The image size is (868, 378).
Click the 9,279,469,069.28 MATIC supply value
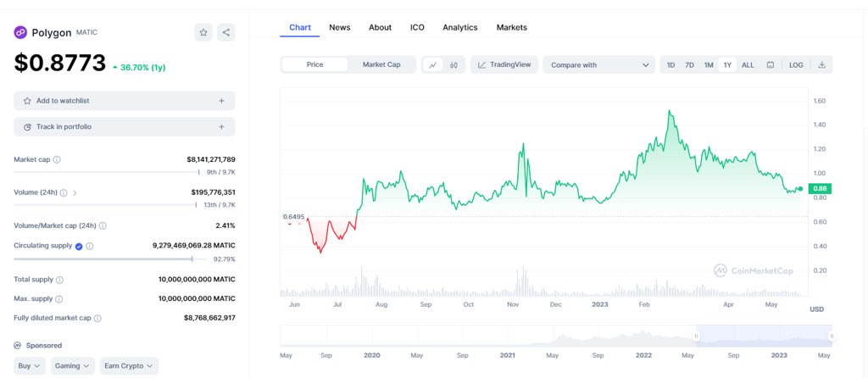(x=194, y=245)
